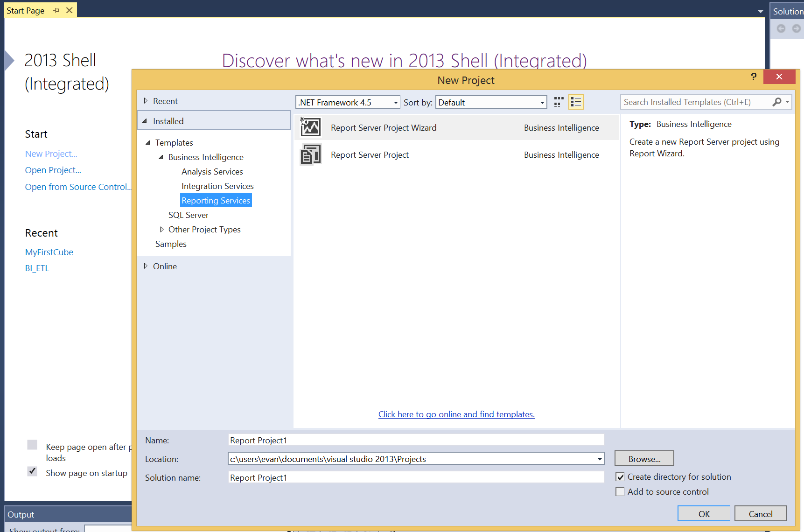Open the search options dropdown arrow
804x532 pixels.
point(787,102)
